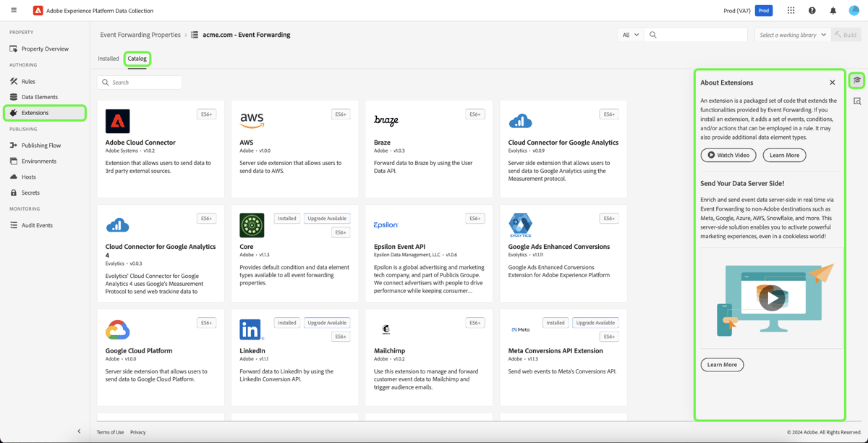Screen dimensions: 868x443
Task: Click Watch Video in the About Extensions panel
Action: 728,155
